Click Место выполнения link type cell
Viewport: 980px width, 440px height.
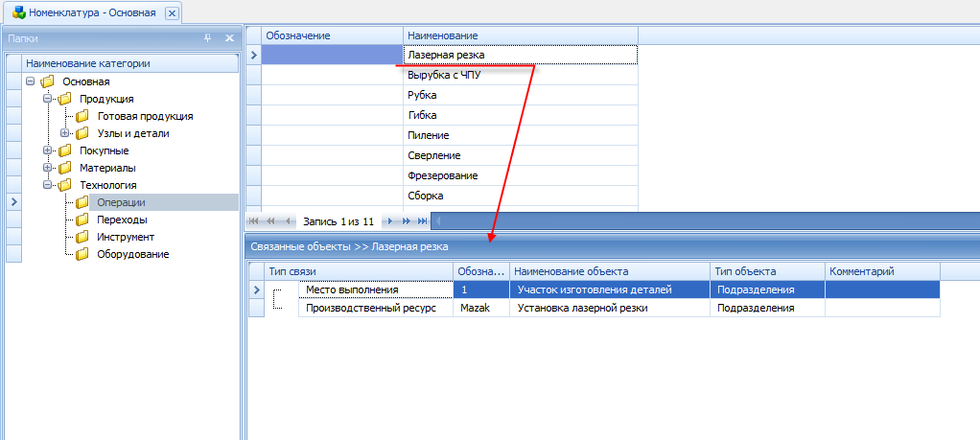[x=376, y=290]
